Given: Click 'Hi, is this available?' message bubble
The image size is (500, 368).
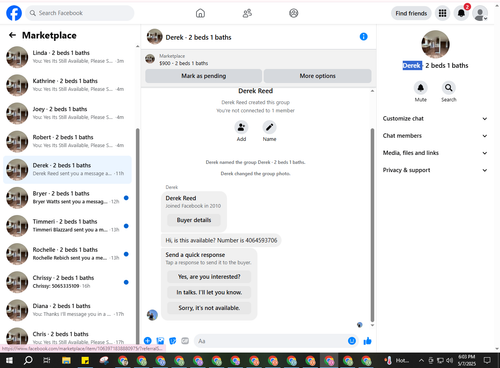Looking at the screenshot, I should coord(221,240).
